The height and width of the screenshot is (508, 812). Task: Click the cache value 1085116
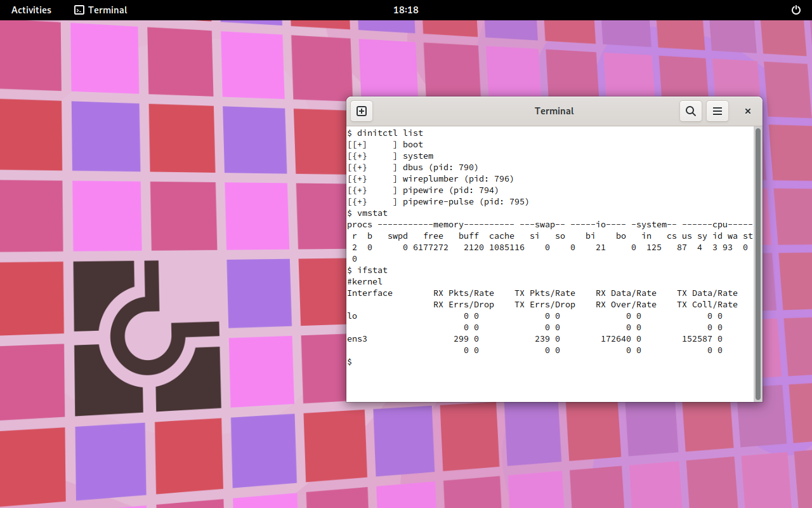pyautogui.click(x=507, y=248)
